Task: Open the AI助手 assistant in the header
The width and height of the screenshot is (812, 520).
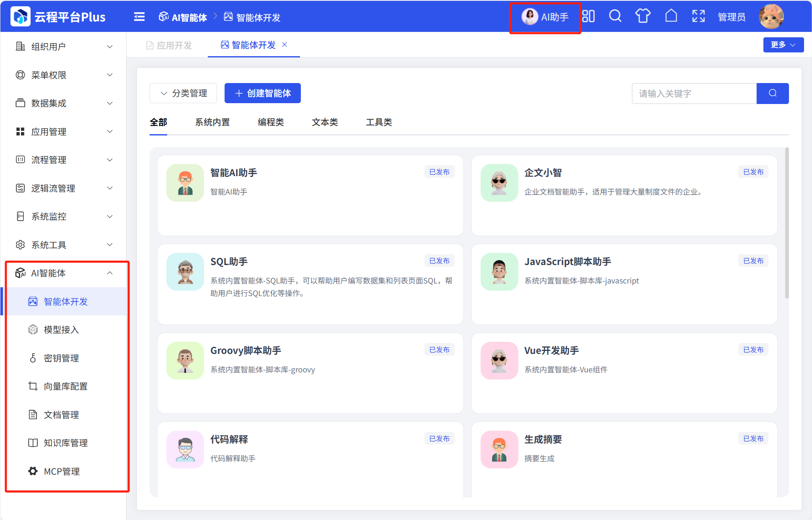Action: (x=545, y=17)
